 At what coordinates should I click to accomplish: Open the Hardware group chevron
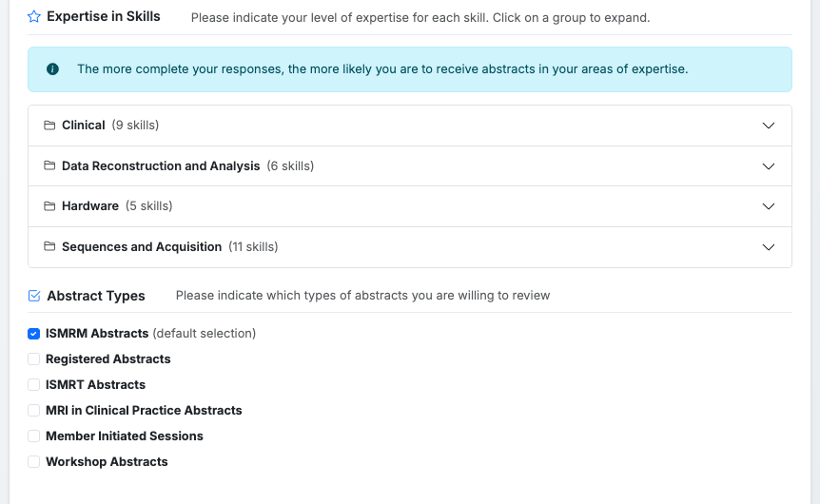[x=770, y=206]
